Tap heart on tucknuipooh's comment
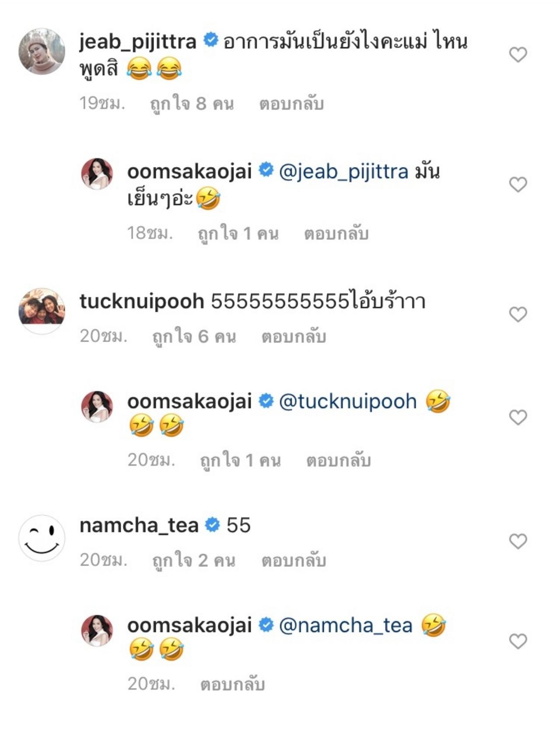Image resolution: width=560 pixels, height=730 pixels. (518, 314)
